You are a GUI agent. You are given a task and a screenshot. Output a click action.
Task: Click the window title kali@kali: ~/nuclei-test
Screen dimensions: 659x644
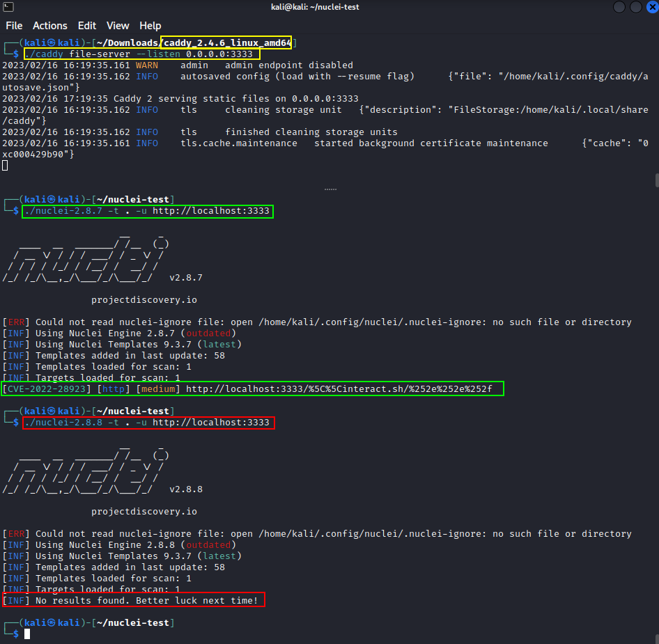[315, 7]
